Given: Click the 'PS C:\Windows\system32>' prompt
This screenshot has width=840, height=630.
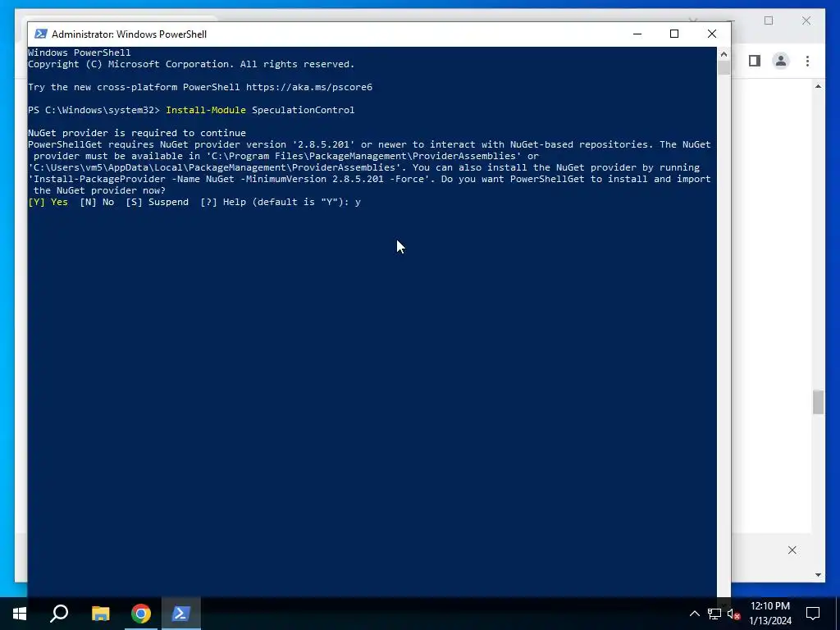Looking at the screenshot, I should click(94, 110).
